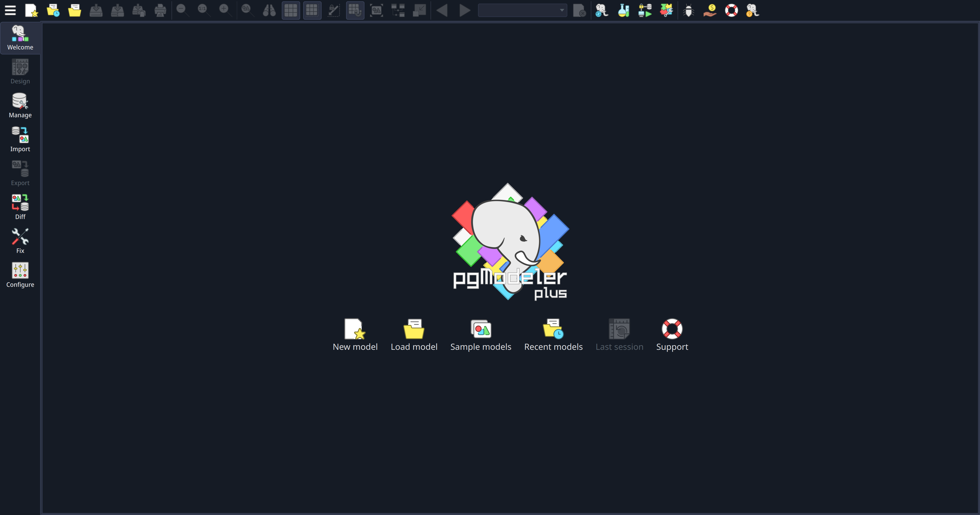Toggle the page delimiters grid button
The height and width of the screenshot is (515, 980).
click(312, 10)
